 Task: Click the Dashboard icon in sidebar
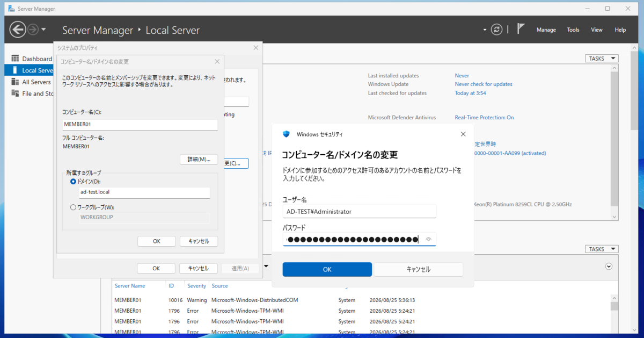[15, 59]
